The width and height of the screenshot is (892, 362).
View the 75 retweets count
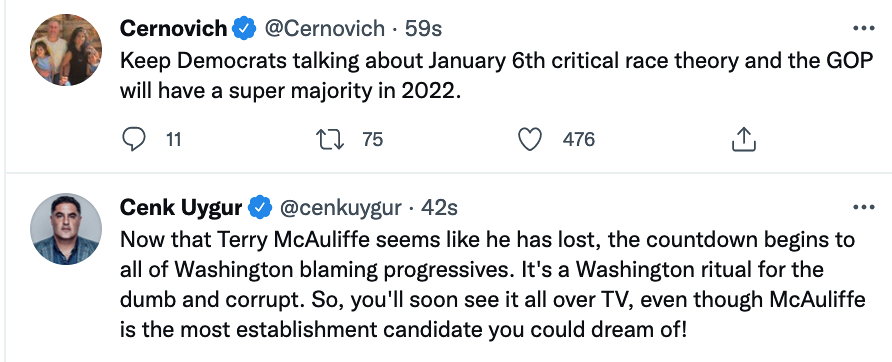point(373,139)
